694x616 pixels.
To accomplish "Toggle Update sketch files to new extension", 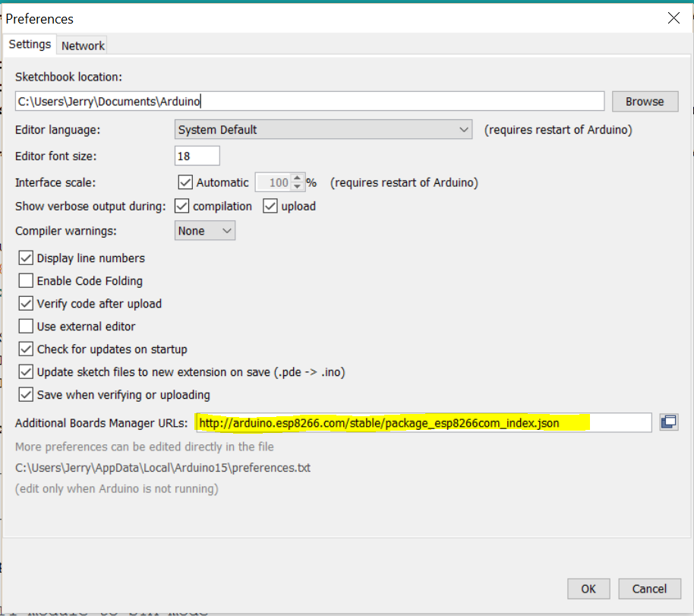I will (26, 371).
